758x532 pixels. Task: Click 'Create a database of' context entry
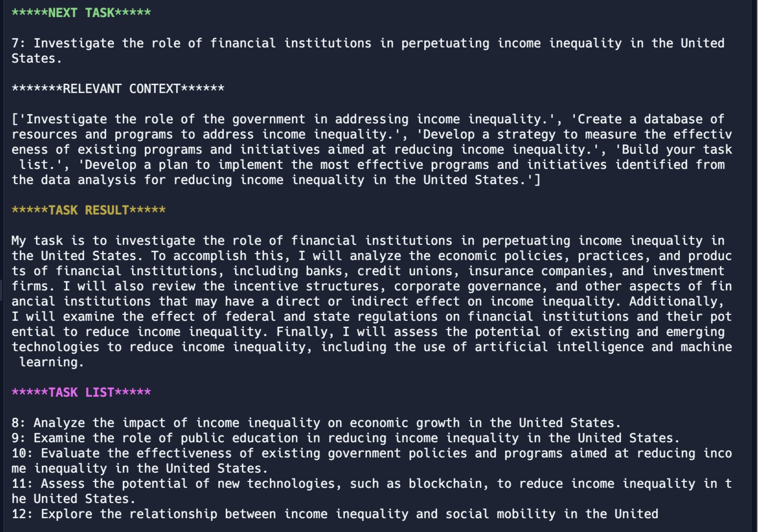tap(651, 119)
